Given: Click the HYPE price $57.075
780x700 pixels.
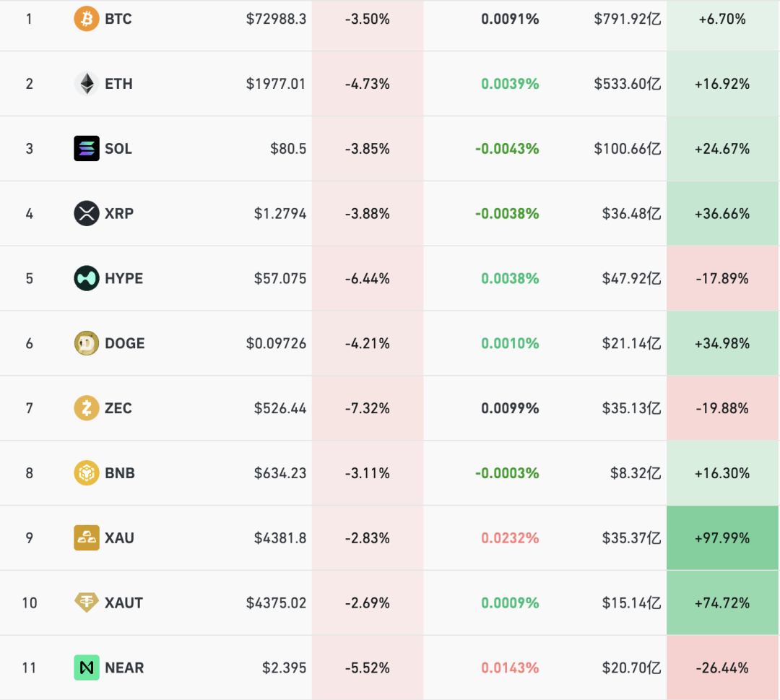Looking at the screenshot, I should pos(280,278).
